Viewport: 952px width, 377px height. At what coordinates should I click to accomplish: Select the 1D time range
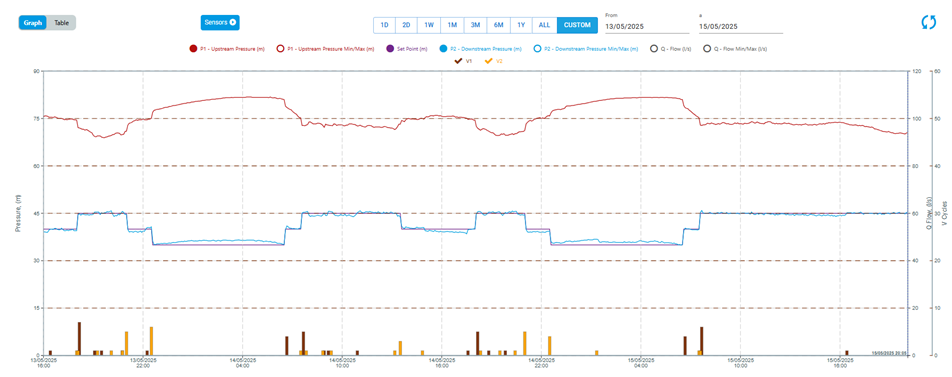(x=384, y=25)
